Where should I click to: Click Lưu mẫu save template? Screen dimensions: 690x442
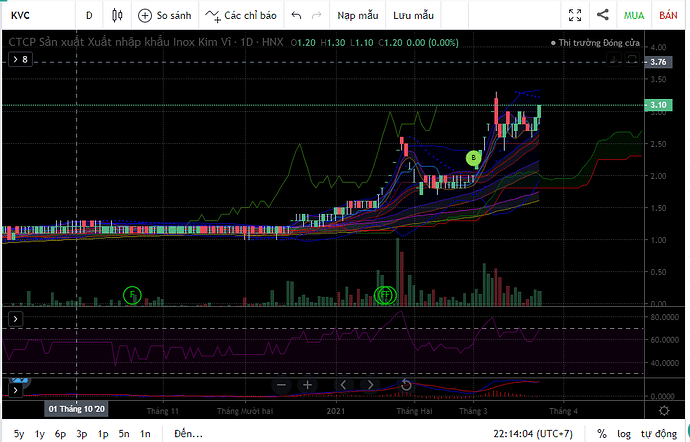point(414,15)
